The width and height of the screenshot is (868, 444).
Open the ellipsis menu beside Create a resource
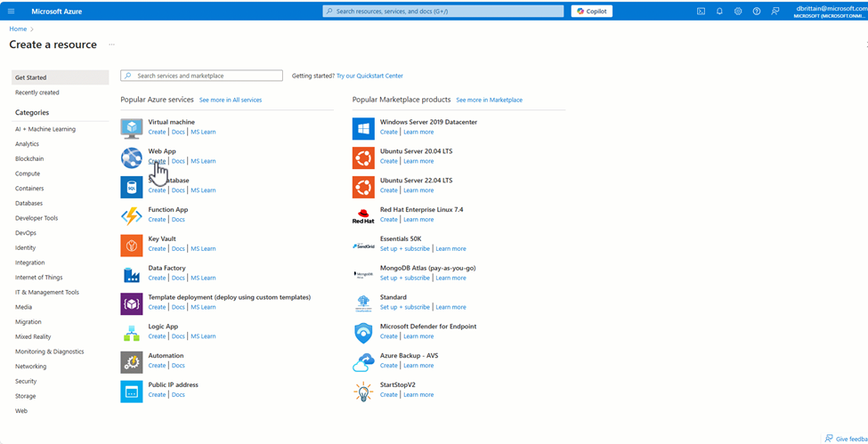coord(112,44)
